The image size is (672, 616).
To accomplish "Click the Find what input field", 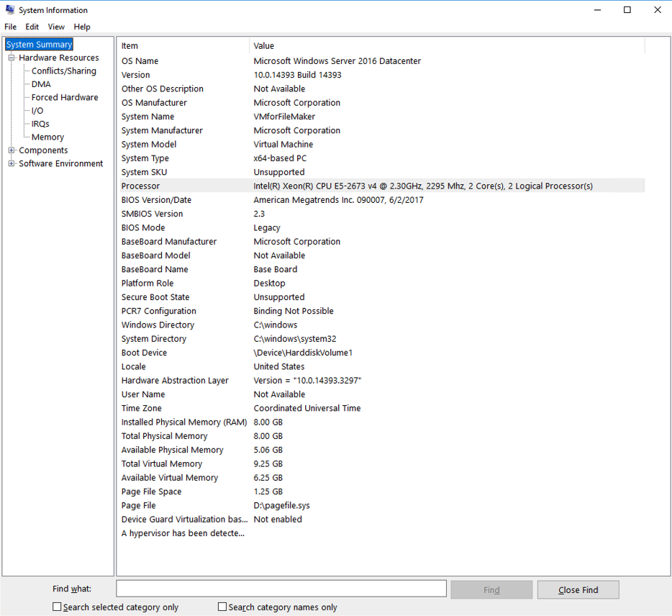I will (281, 589).
